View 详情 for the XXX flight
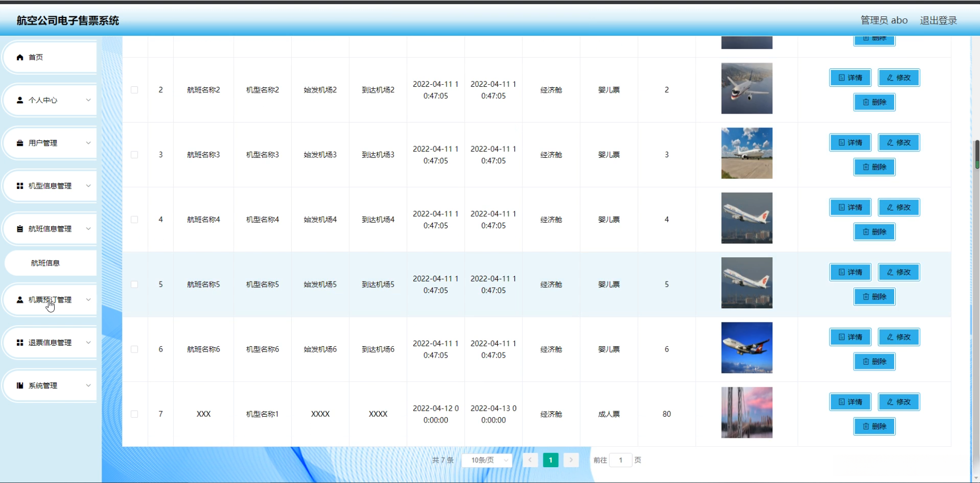This screenshot has width=980, height=483. pyautogui.click(x=850, y=402)
